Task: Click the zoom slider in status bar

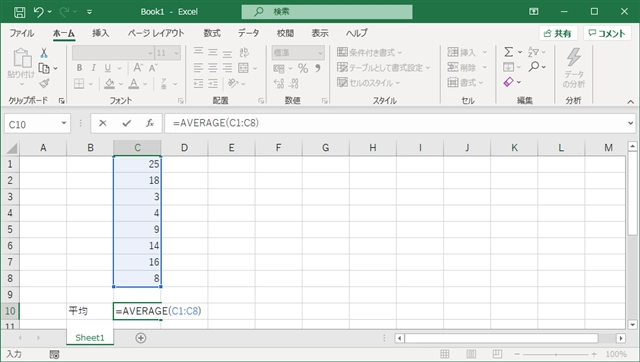Action: click(x=556, y=354)
